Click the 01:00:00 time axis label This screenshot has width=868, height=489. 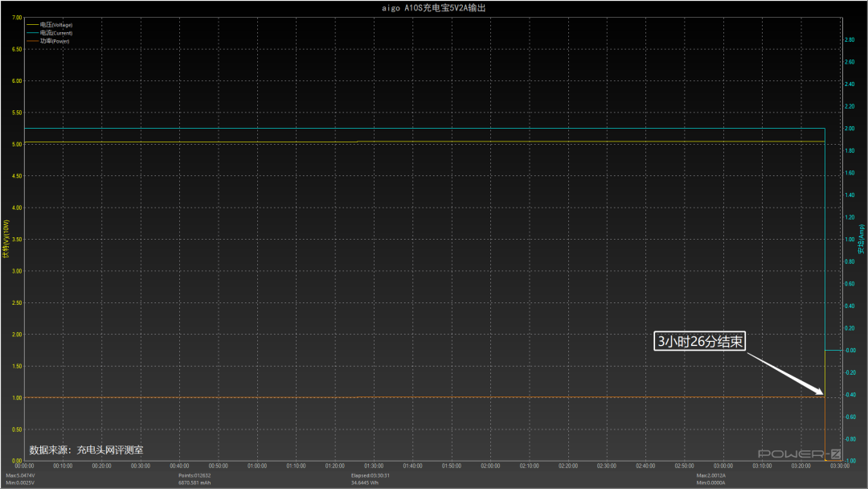(257, 466)
